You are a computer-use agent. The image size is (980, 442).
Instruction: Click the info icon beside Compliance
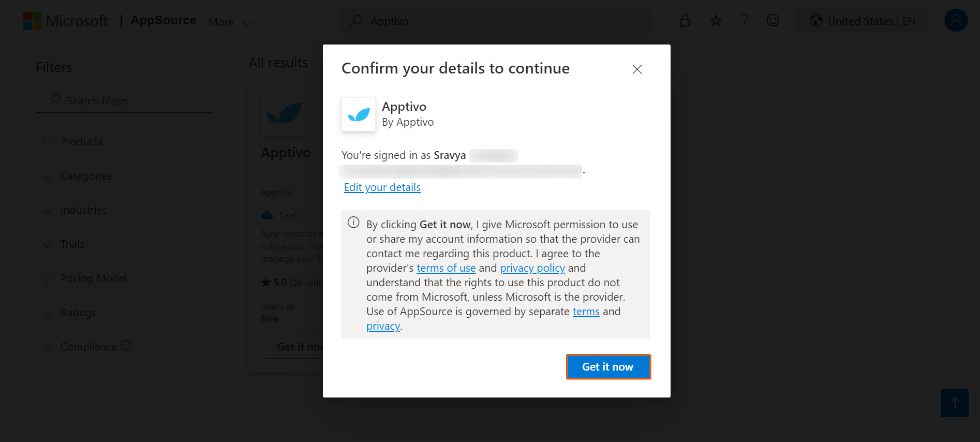[126, 345]
